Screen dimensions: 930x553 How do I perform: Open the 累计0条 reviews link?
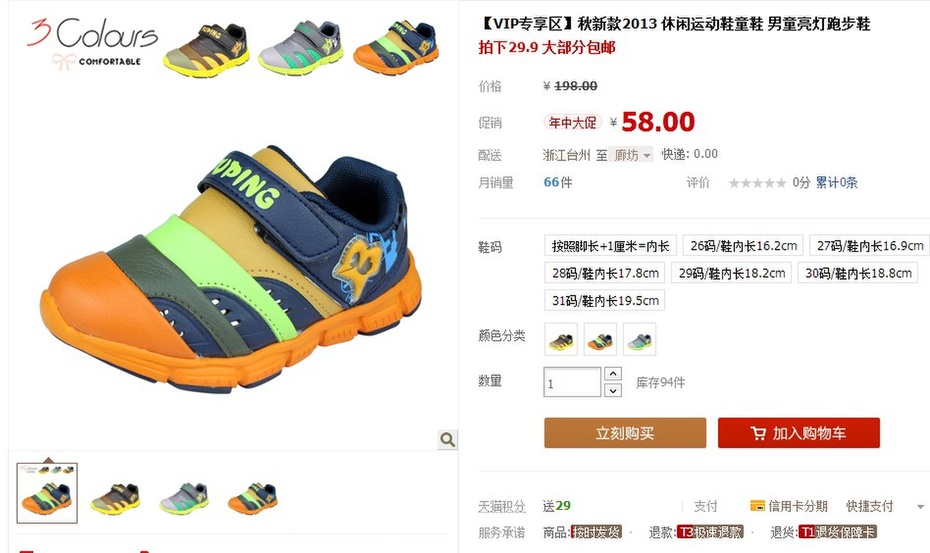pyautogui.click(x=836, y=182)
